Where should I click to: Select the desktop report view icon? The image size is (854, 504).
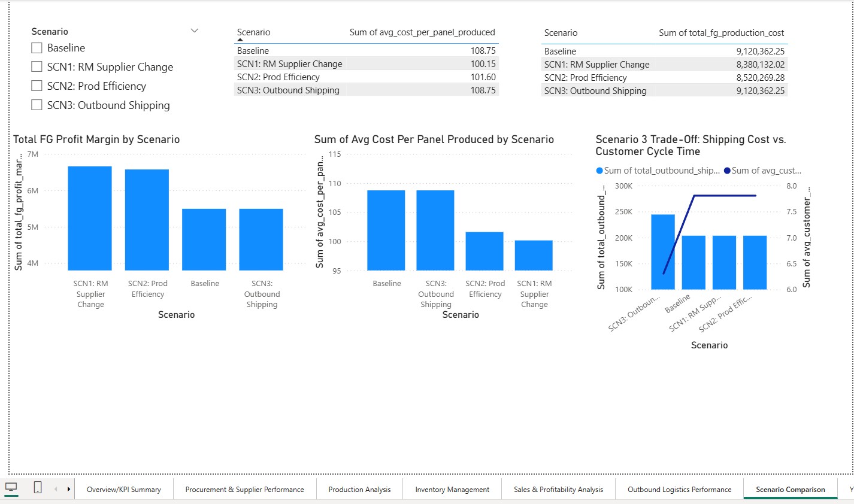pos(11,487)
